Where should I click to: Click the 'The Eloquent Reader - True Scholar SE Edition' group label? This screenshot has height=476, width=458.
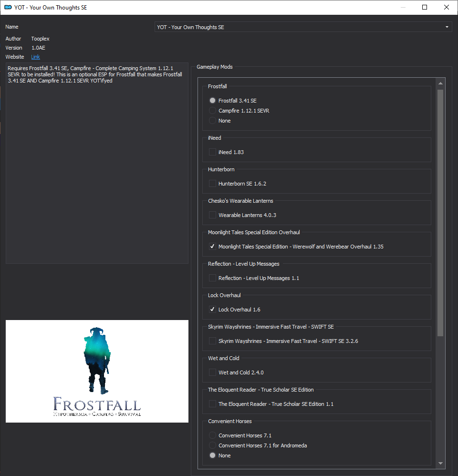point(260,390)
